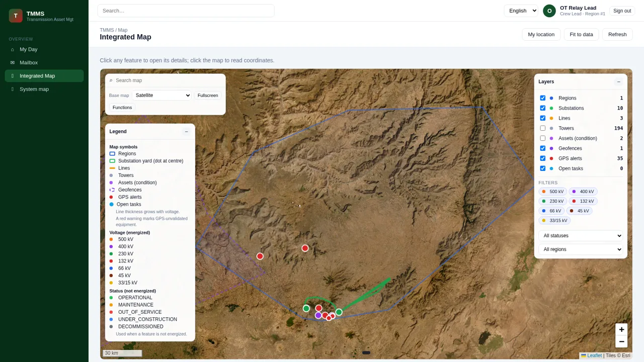
Task: Select the 132 kV filter chip
Action: tap(583, 201)
